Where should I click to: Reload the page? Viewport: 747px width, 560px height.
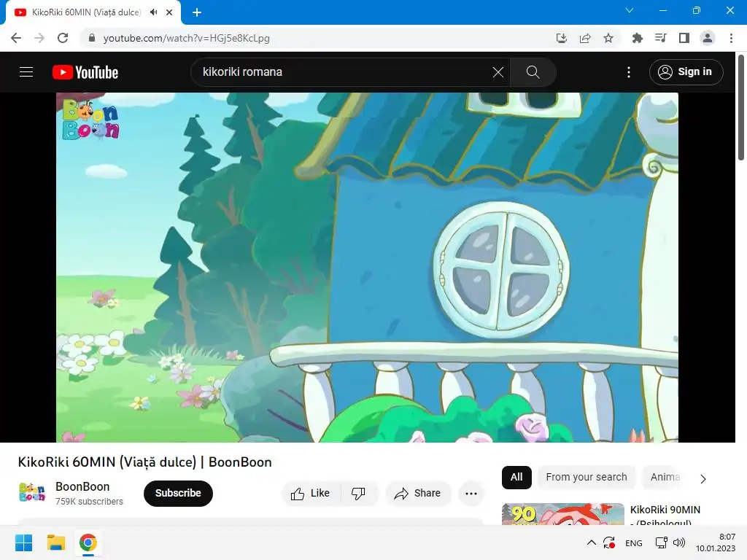click(63, 38)
